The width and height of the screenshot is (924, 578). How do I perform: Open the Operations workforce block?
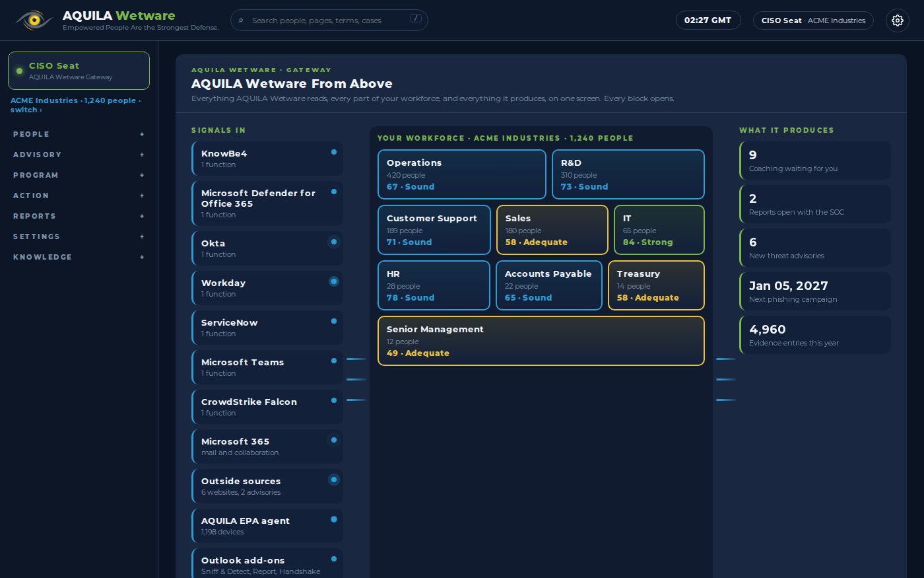[462, 174]
